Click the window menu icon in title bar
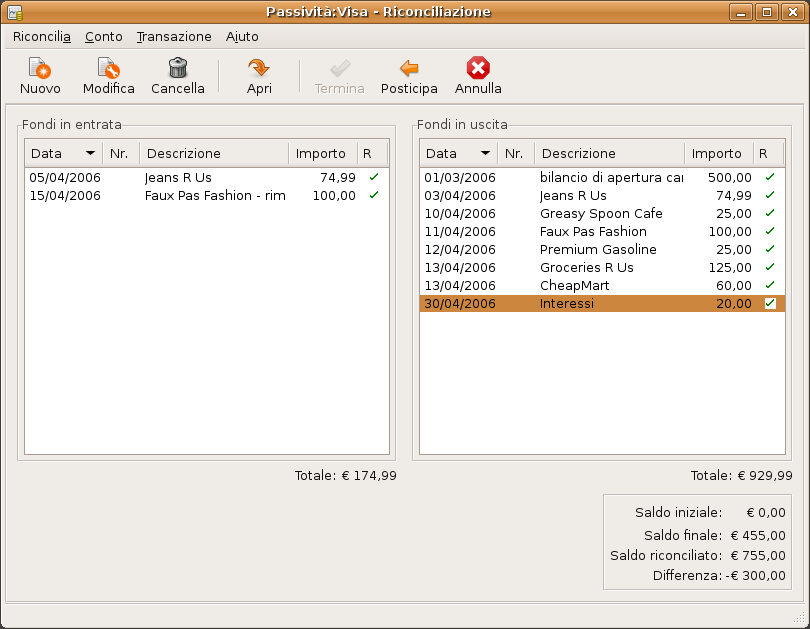This screenshot has width=810, height=629. pos(15,12)
